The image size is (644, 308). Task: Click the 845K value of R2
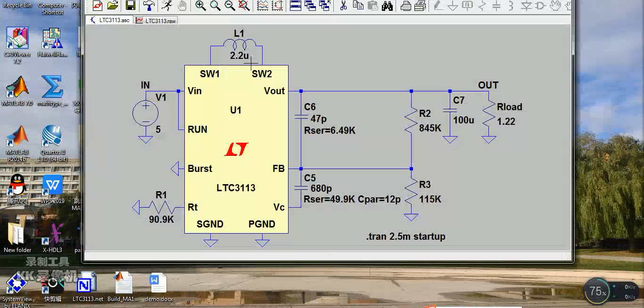[430, 128]
